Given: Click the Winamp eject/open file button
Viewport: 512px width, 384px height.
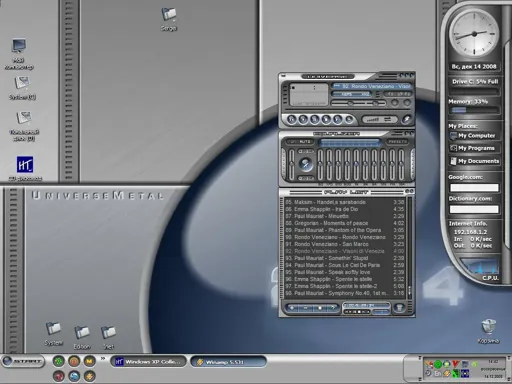Looking at the screenshot, I should (x=349, y=119).
